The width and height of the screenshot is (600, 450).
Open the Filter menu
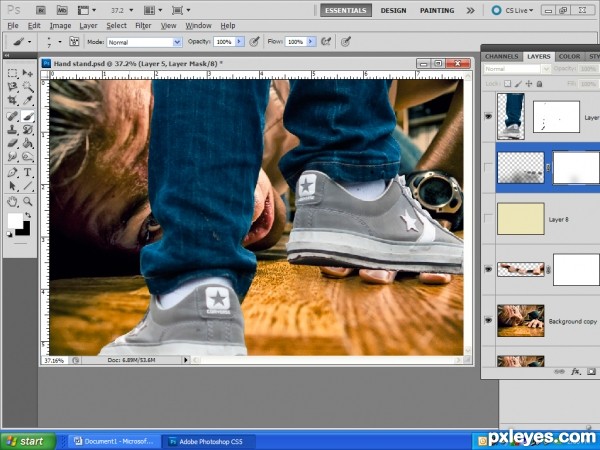[143, 26]
